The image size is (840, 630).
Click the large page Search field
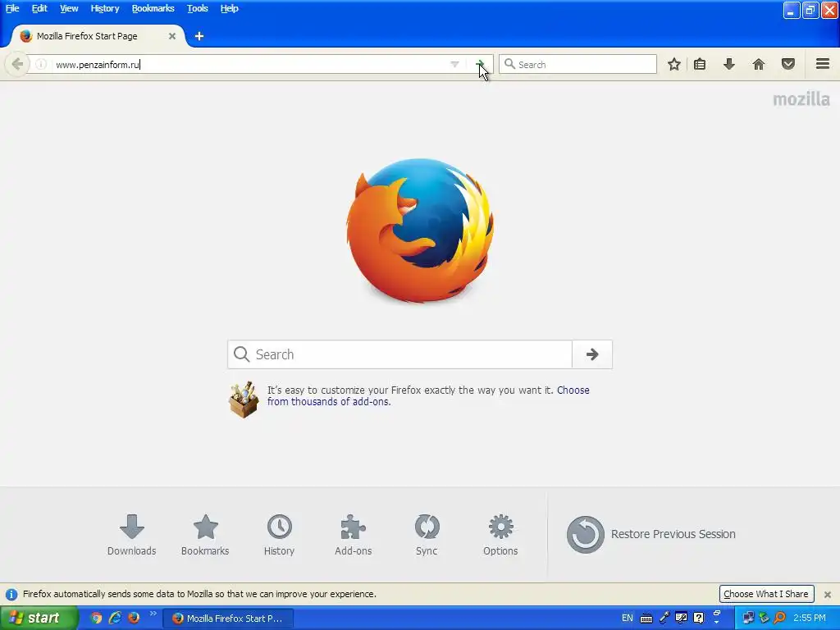pyautogui.click(x=399, y=354)
